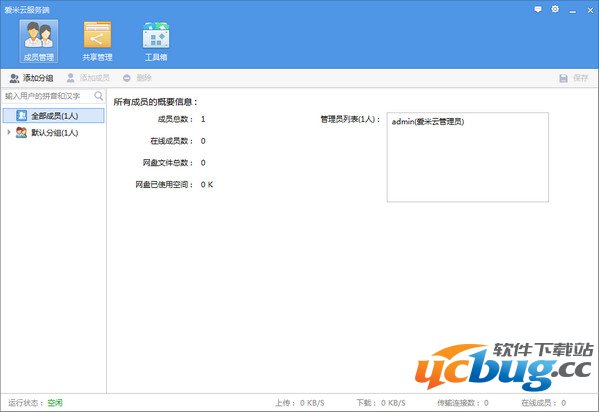599x412 pixels.
Task: Click the 网盘已使用空间 value 0 K
Action: (207, 185)
